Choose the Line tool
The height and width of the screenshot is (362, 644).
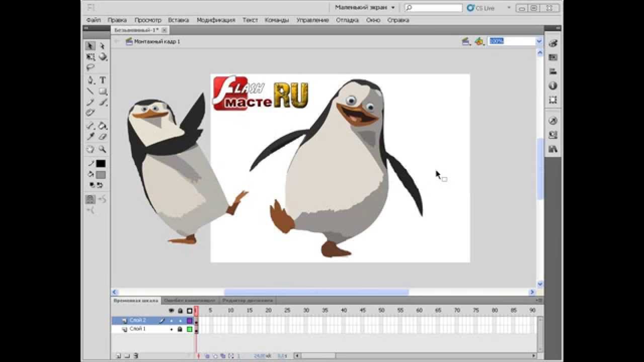tap(90, 91)
